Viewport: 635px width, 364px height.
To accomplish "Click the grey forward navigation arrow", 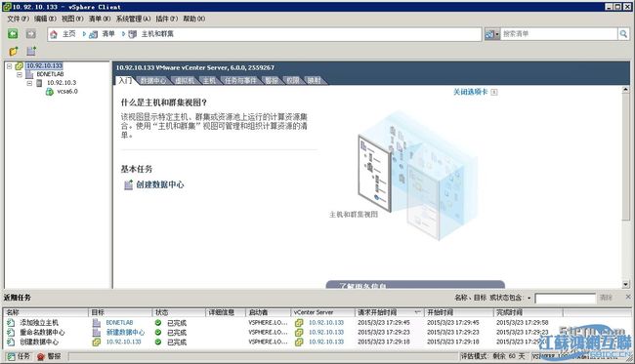I will coord(31,34).
